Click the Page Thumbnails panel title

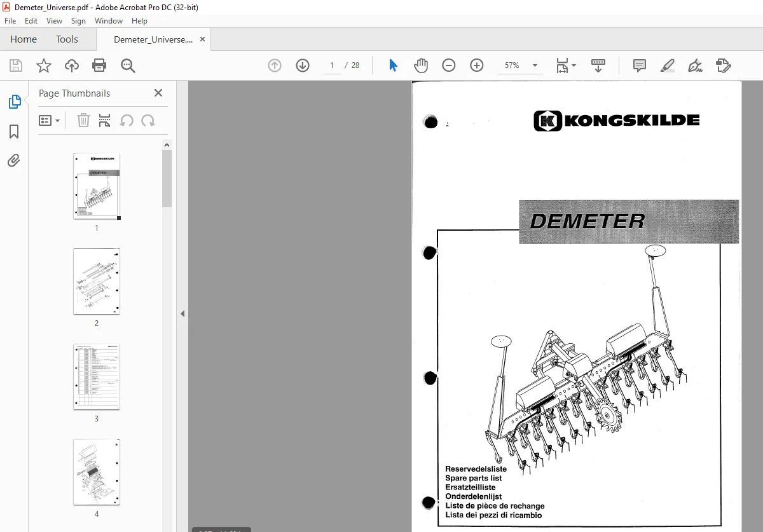[x=74, y=93]
